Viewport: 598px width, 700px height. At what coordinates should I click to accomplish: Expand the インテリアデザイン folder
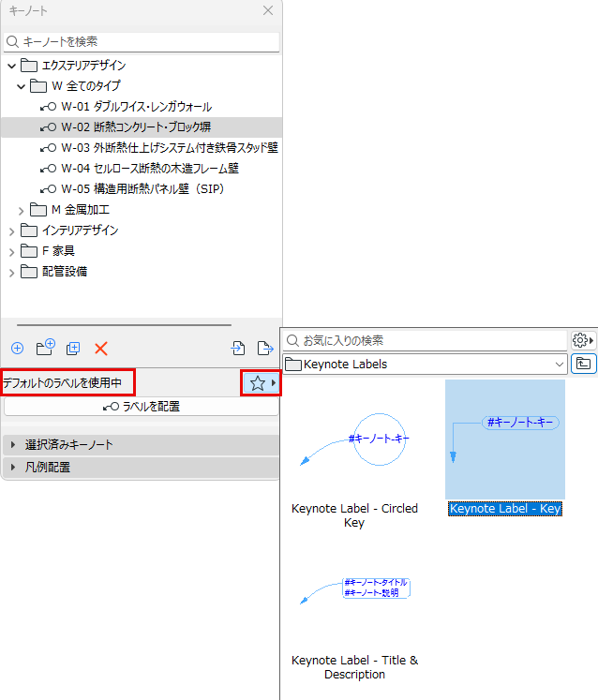[12, 231]
